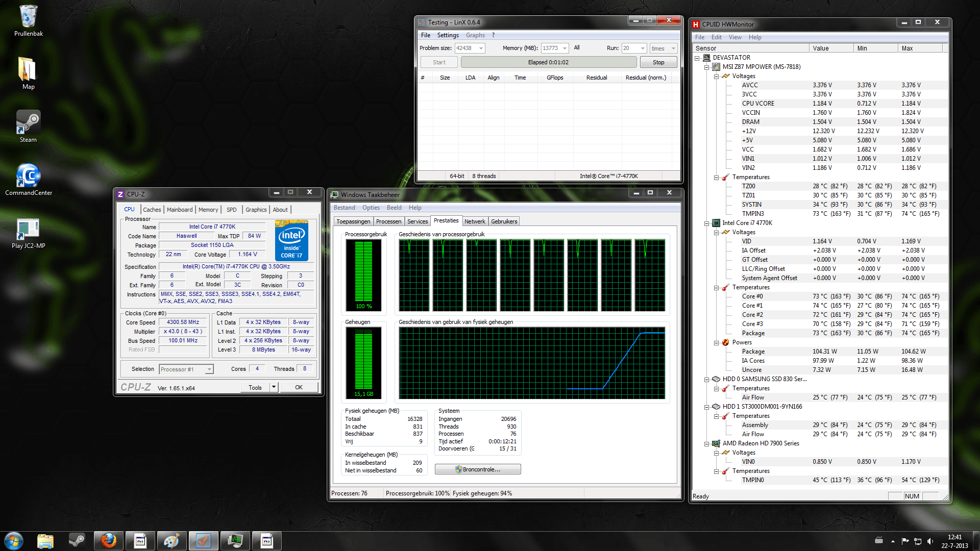The height and width of the screenshot is (551, 980).
Task: Open the Steam icon in the taskbar
Action: click(77, 540)
